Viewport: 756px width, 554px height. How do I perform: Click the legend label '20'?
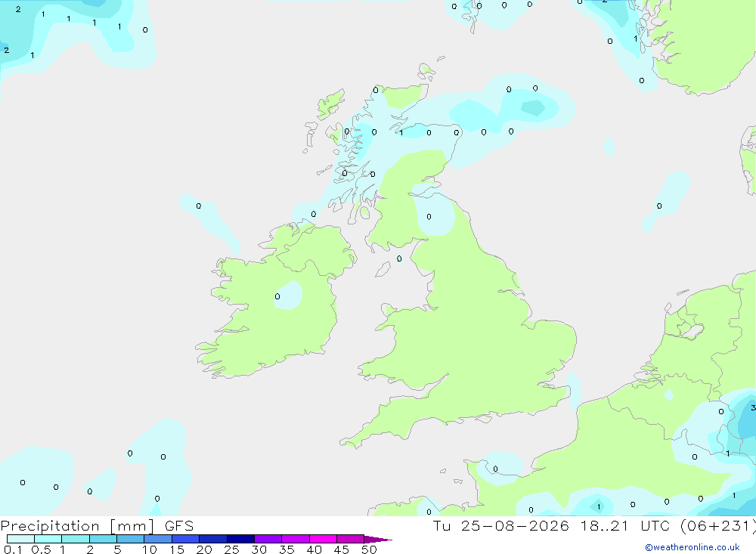pyautogui.click(x=204, y=549)
